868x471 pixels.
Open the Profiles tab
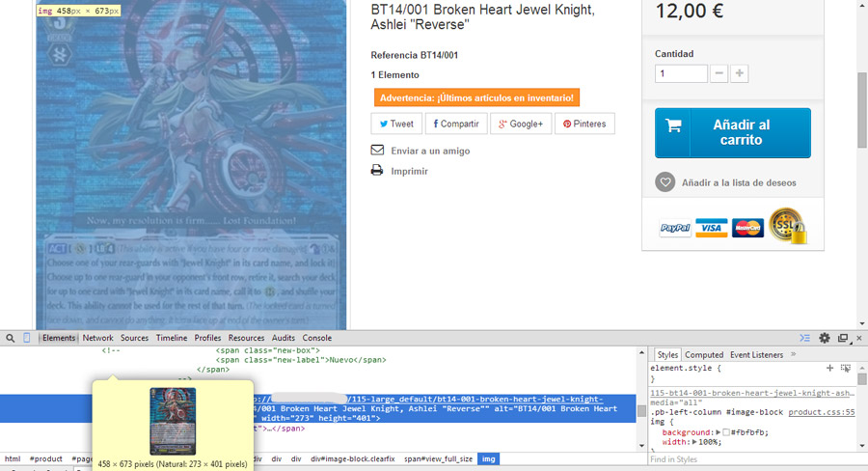(207, 338)
